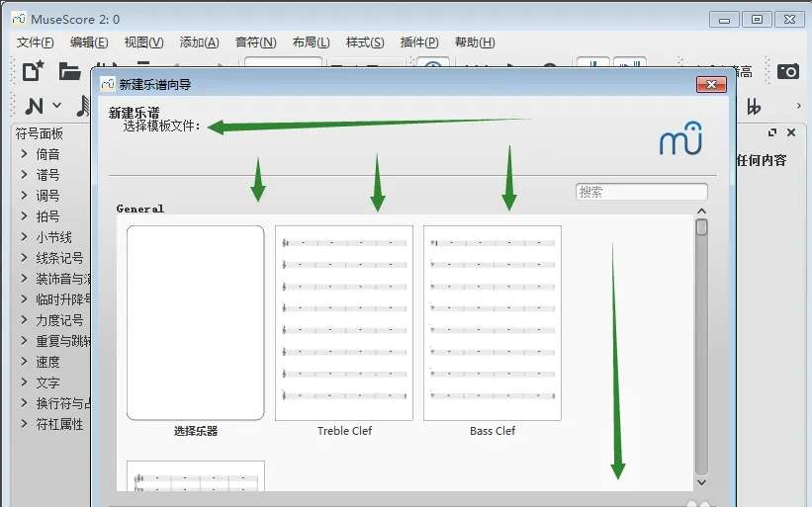Viewport: 812px width, 507px height.
Task: Expand the 力度记号 palette
Action: coord(24,320)
